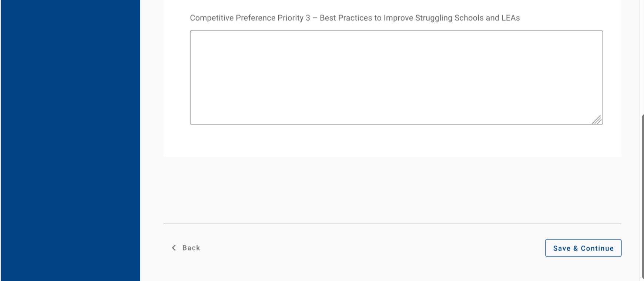Viewport: 644px width, 281px height.
Task: Click the dark blue sidebar panel
Action: click(x=70, y=141)
